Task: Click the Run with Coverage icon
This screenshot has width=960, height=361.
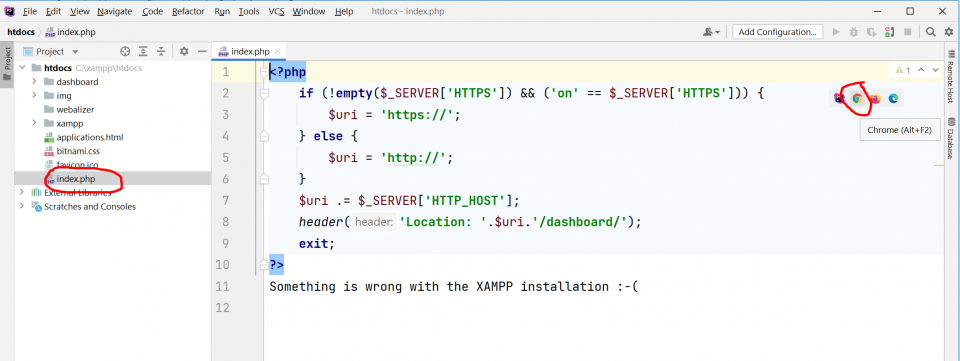Action: pos(871,32)
